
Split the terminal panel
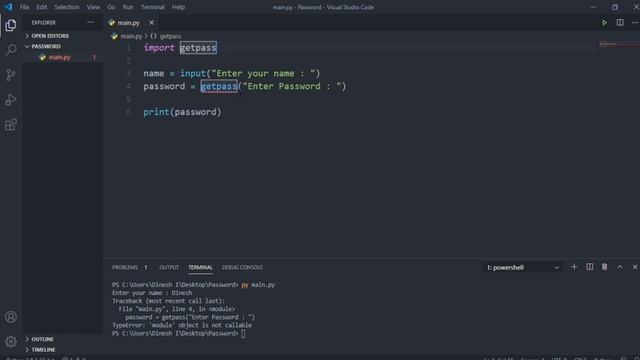click(589, 267)
